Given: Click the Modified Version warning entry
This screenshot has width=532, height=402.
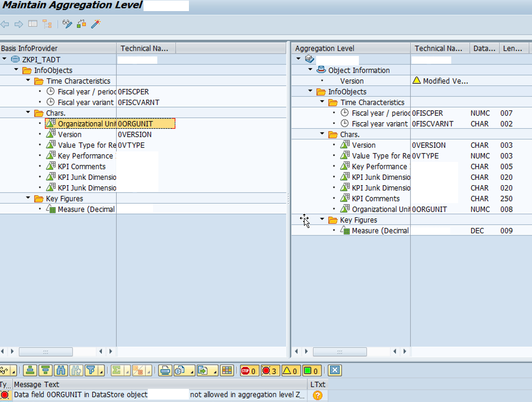Looking at the screenshot, I should coord(440,81).
